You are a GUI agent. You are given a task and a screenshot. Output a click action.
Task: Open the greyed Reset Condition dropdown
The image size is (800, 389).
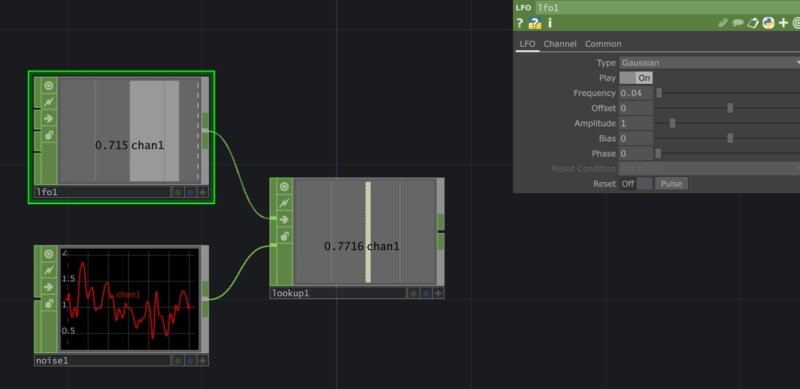[x=709, y=168]
